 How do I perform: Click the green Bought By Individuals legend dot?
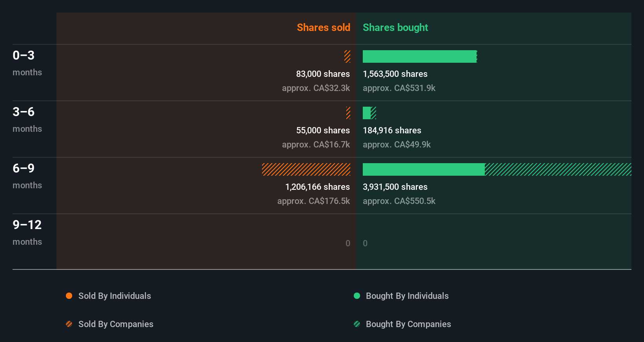pos(357,296)
